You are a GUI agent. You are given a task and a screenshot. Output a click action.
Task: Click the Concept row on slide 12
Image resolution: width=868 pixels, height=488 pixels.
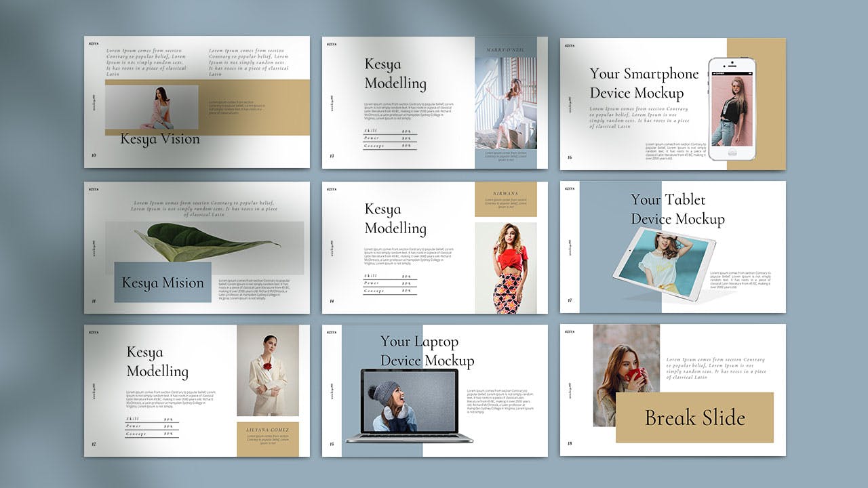point(151,434)
